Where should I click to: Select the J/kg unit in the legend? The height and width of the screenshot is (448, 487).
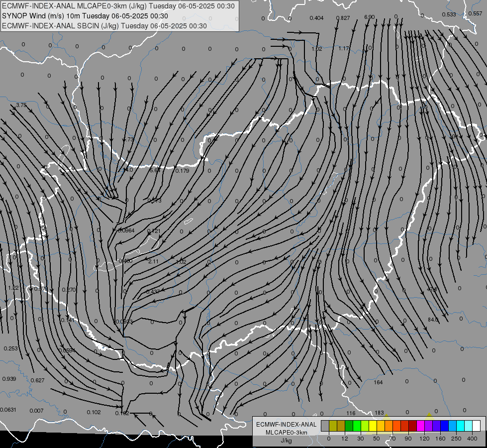pos(287,441)
